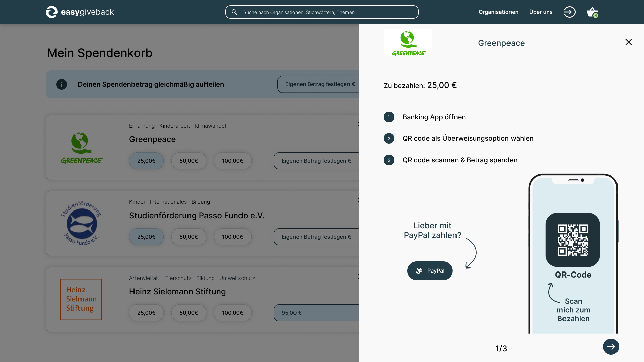Open the login arrow icon in header
Screen dimensions: 644x362
[x=569, y=12]
